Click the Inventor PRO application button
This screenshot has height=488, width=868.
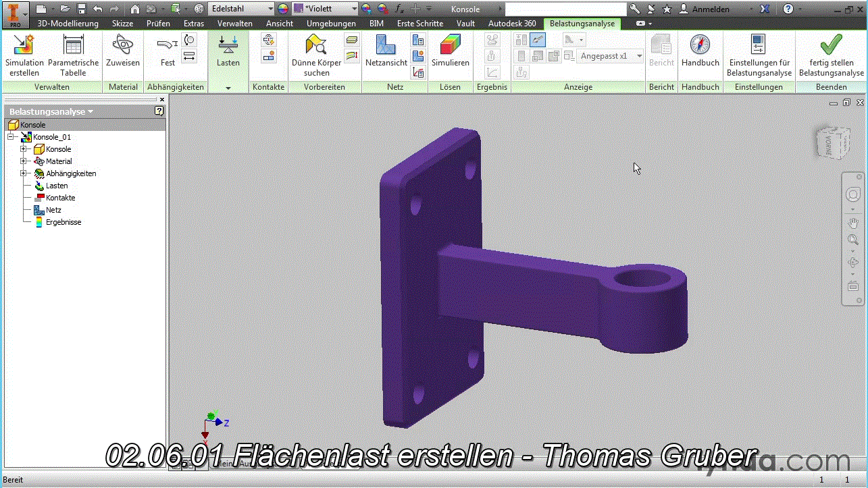coord(15,13)
